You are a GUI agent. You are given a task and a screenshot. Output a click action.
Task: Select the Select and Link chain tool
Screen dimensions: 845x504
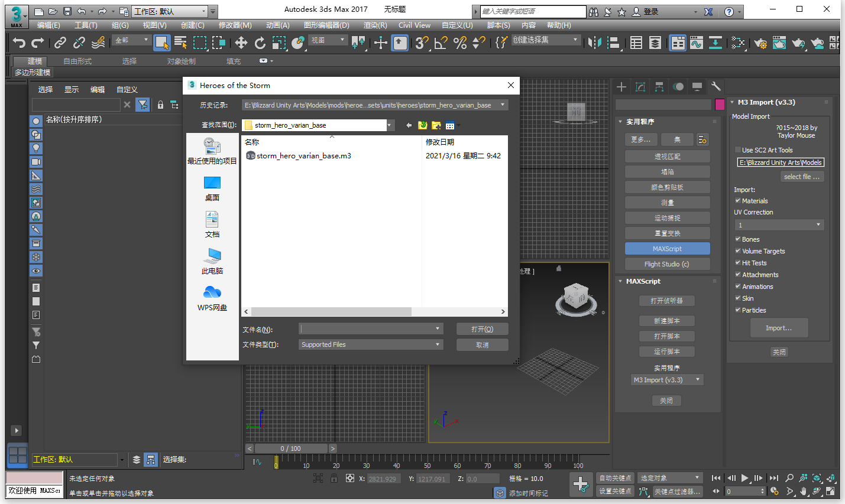(60, 43)
